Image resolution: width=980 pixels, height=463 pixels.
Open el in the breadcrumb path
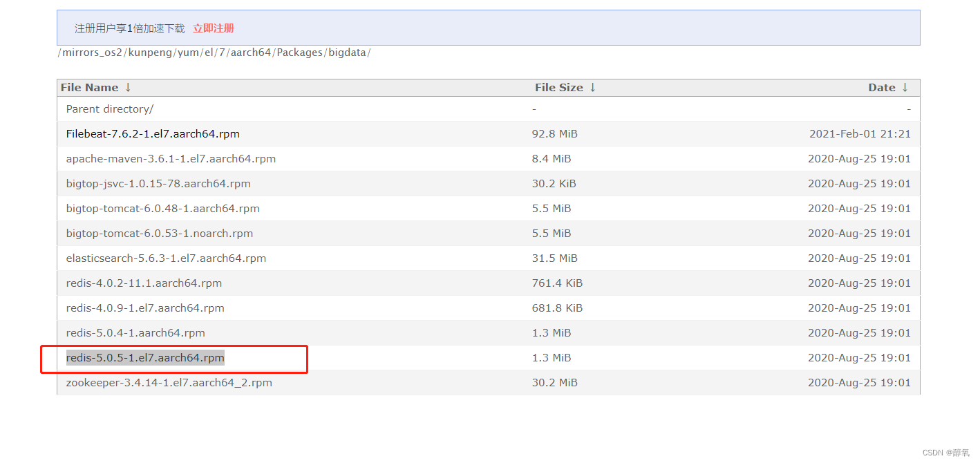tap(209, 53)
